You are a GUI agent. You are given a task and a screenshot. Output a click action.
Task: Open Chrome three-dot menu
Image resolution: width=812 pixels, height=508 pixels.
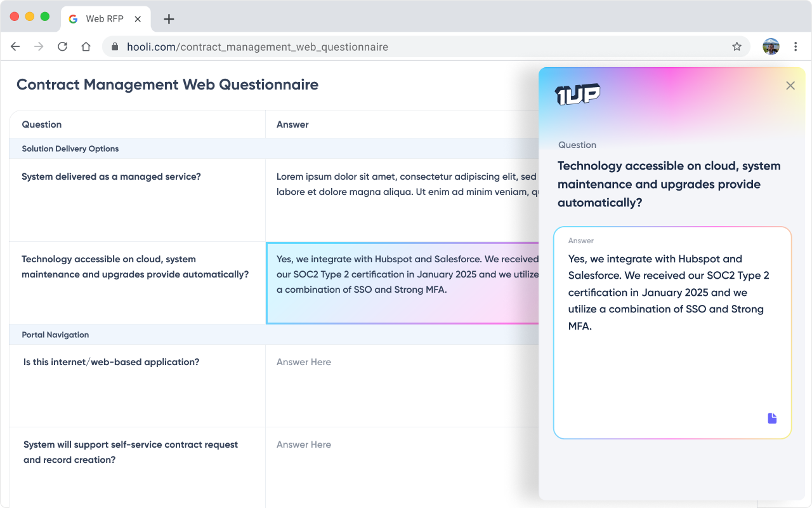tap(796, 46)
